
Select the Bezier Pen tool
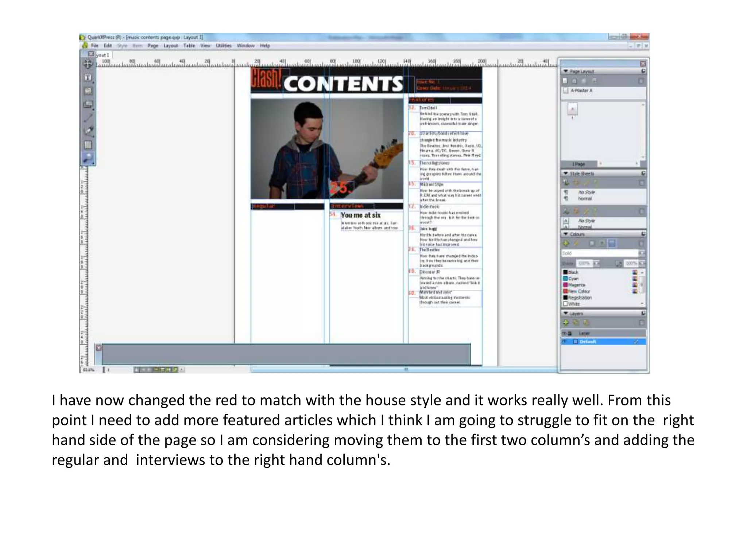click(88, 131)
